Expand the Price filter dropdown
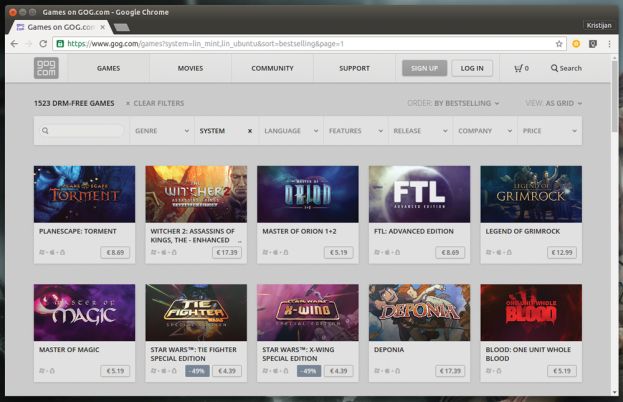Screen dimensions: 623x402 click(548, 131)
